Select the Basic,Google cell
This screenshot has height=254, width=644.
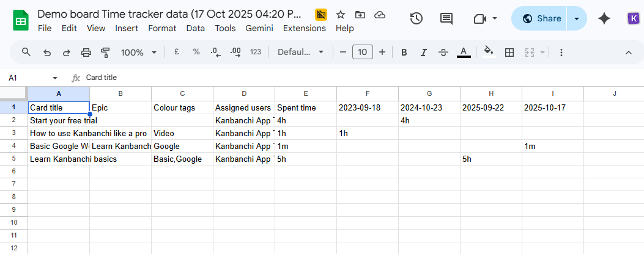(182, 159)
